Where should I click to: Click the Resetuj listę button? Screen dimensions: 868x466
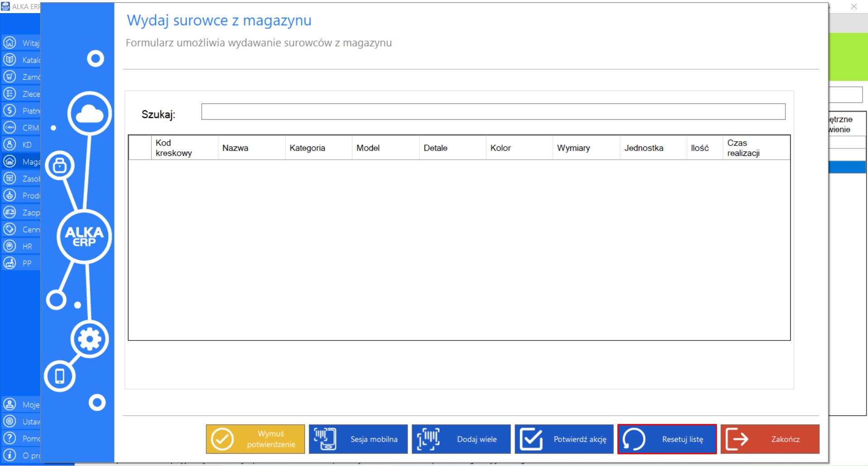tap(667, 439)
